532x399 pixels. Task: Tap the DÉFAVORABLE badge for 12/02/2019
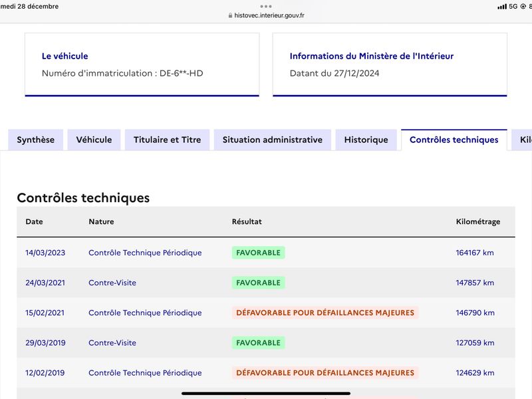click(325, 373)
